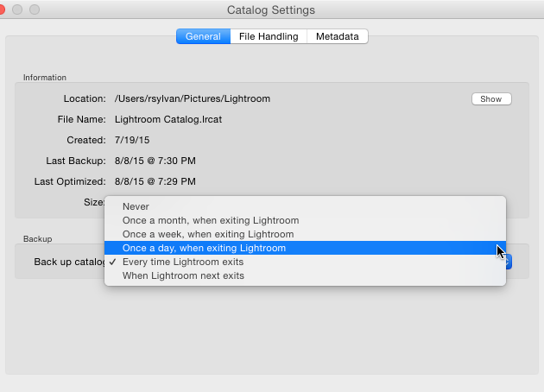Select When Lightroom next exits option
Viewport: 544px width, 392px height.
pyautogui.click(x=305, y=275)
